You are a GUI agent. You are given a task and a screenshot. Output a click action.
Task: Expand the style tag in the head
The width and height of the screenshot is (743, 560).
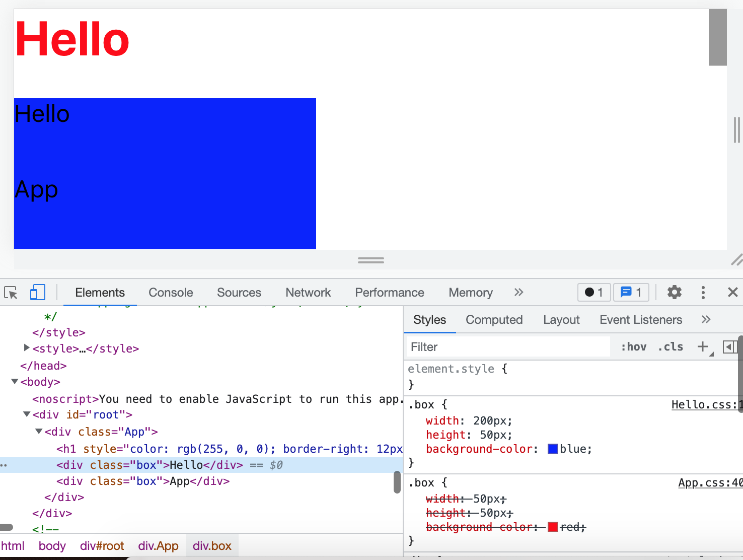[x=26, y=347]
